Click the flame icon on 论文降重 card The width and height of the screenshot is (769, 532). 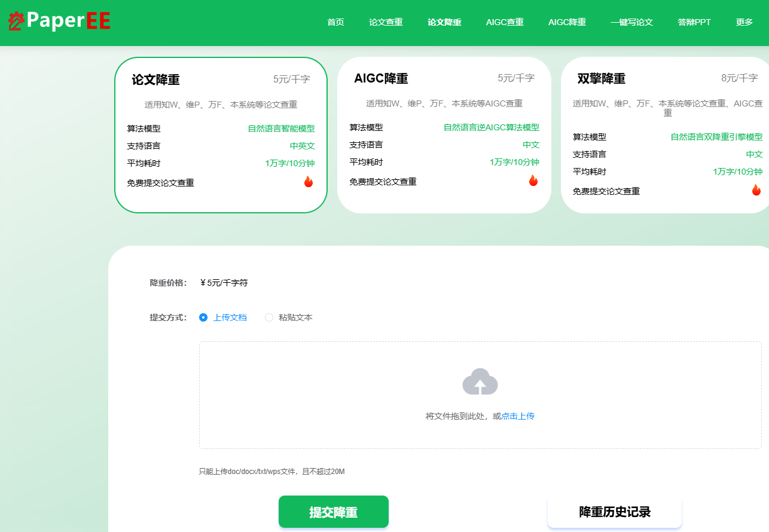(309, 181)
